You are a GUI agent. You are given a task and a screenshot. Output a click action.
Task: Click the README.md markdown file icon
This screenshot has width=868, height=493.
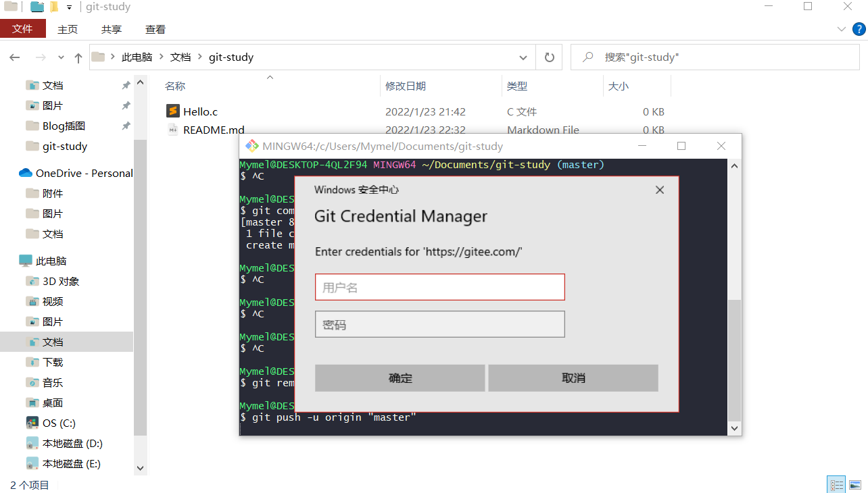coord(173,130)
